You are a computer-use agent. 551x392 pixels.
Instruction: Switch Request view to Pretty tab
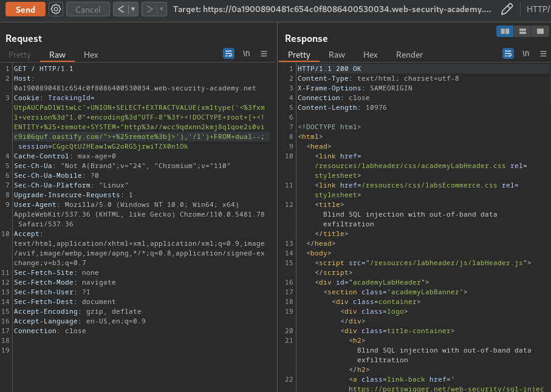19,55
